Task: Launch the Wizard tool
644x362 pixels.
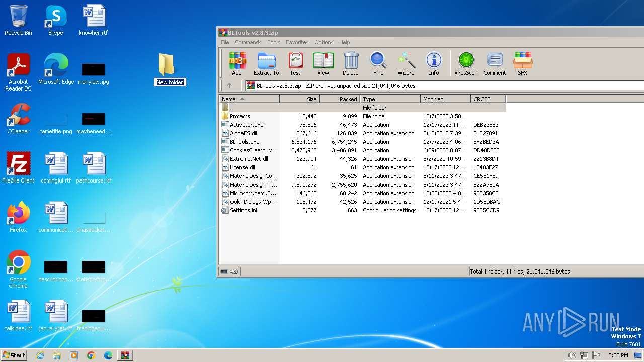Action: [x=406, y=64]
